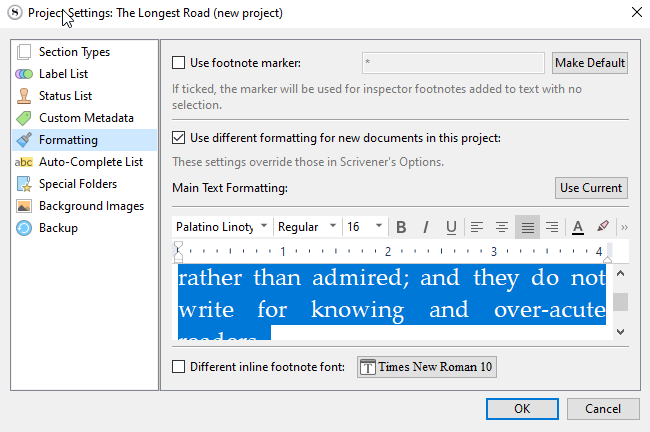This screenshot has height=432, width=650.
Task: Click the Auto-Complete List abc icon
Action: (24, 162)
